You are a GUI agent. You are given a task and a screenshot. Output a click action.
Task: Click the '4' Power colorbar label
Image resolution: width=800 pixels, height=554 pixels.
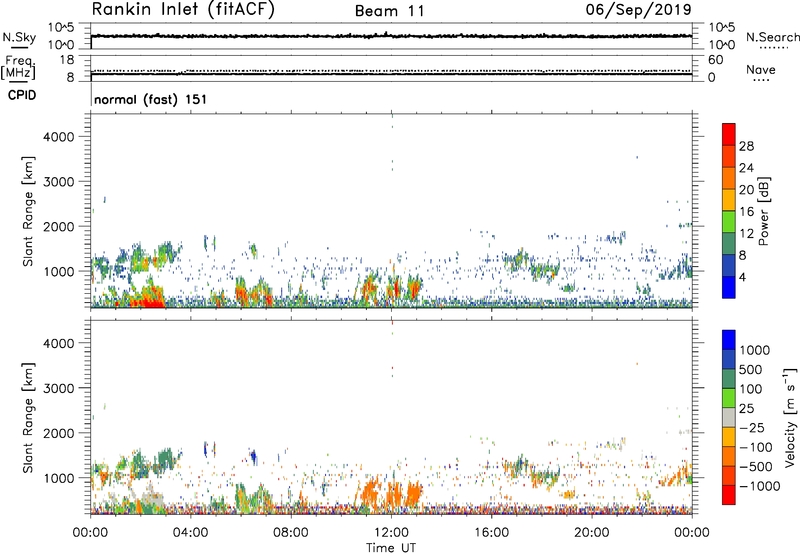click(x=743, y=278)
